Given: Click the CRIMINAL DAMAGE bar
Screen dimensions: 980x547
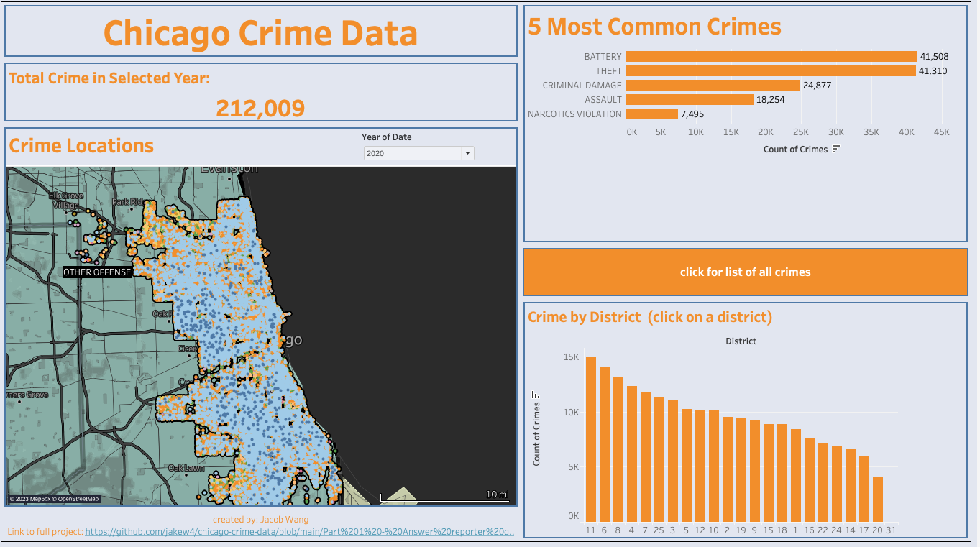Looking at the screenshot, I should 712,85.
